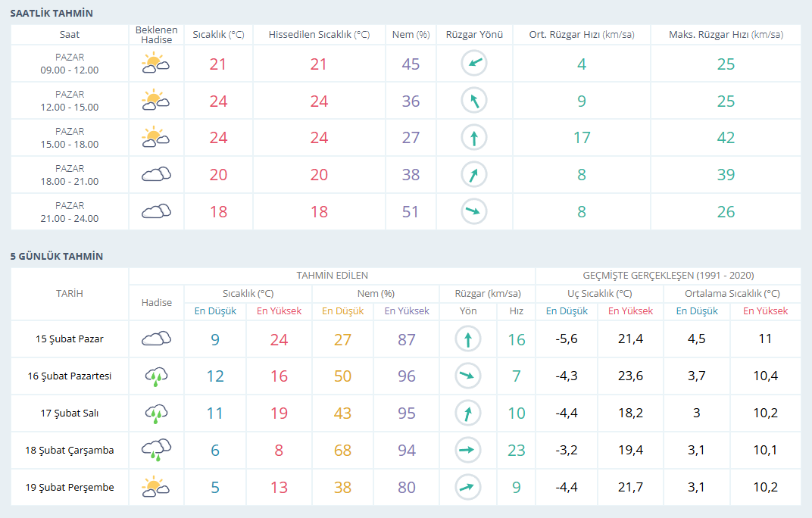Click wind direction icon for 15.00 - 18.00
This screenshot has height=518, width=812.
point(474,138)
